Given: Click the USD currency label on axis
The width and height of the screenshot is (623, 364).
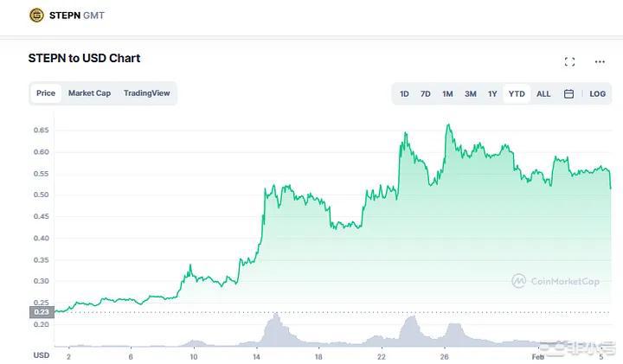Looking at the screenshot, I should pos(41,354).
